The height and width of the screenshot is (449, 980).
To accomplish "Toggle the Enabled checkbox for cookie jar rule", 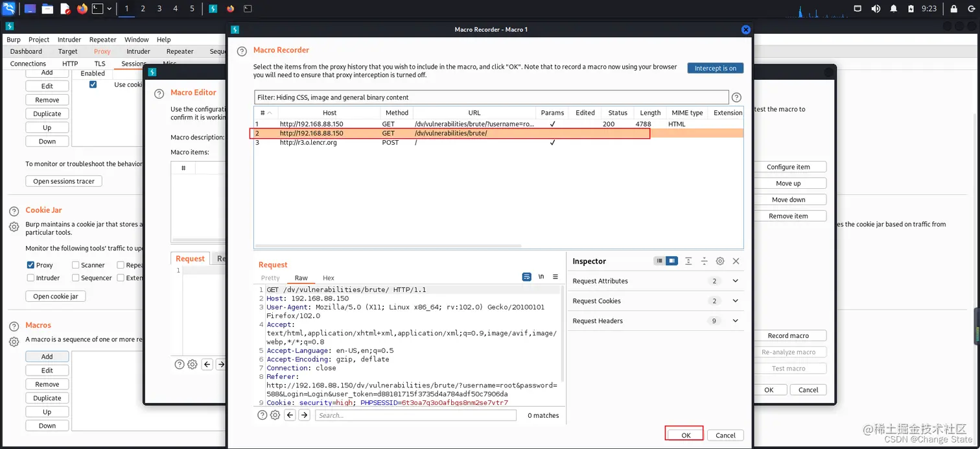I will pos(93,84).
